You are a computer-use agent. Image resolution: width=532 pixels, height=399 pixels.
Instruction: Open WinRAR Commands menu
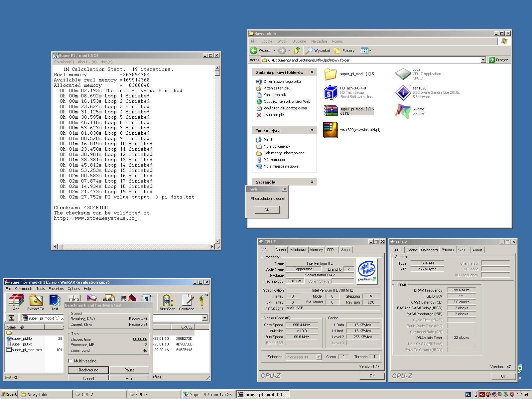pos(24,289)
